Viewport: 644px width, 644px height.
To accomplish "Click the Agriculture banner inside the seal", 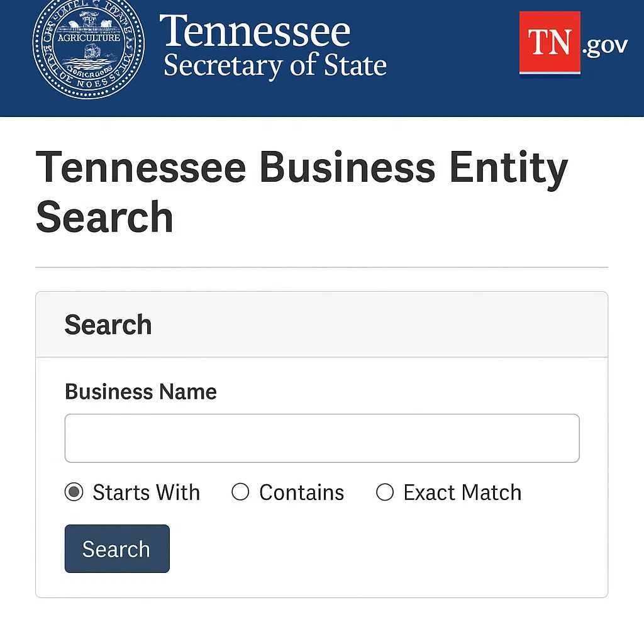I will [x=88, y=38].
